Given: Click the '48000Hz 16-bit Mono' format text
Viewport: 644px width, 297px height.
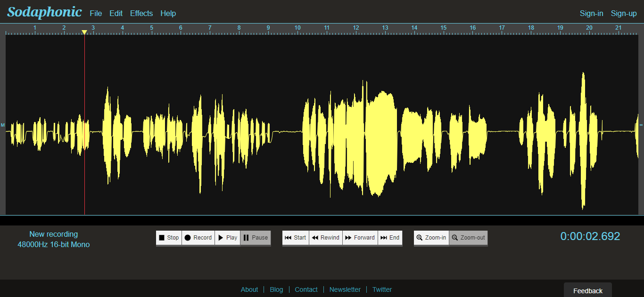Looking at the screenshot, I should [54, 244].
